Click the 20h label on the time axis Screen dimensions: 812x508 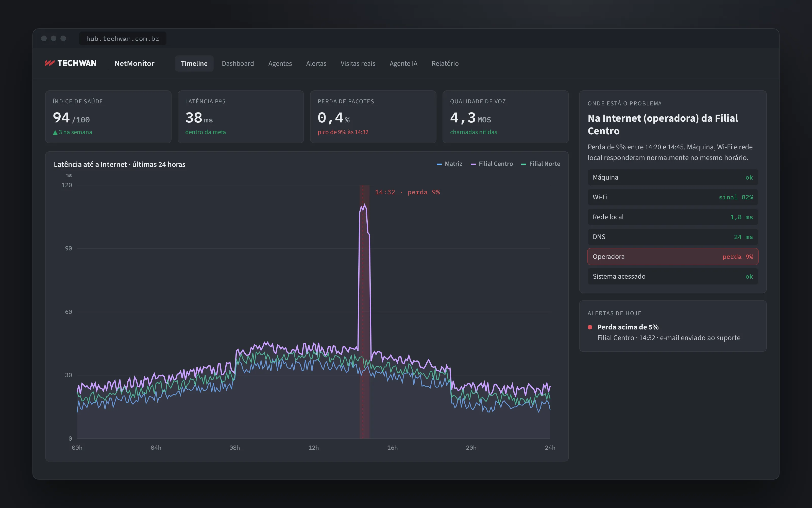pos(471,448)
